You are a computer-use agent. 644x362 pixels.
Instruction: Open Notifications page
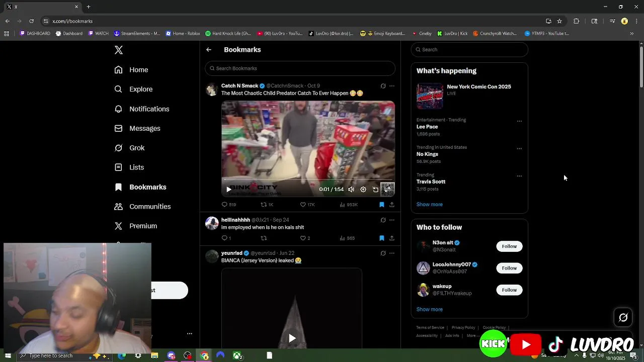(142, 109)
